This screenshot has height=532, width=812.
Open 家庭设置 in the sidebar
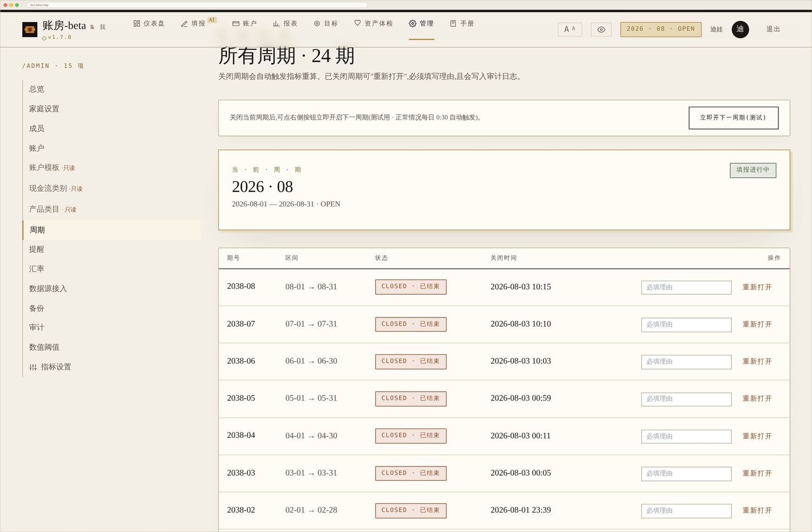click(44, 109)
